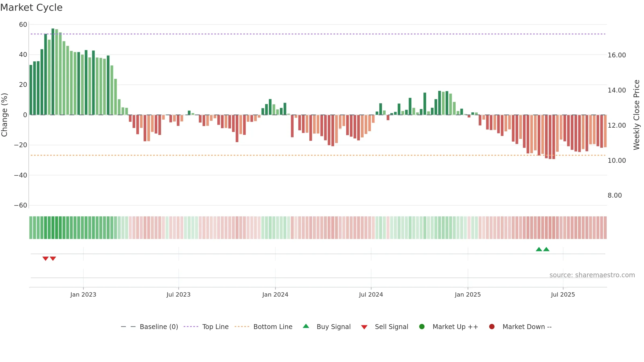Screen dimensions: 644x362
Task: Click the second green buy signal marker
Action: pyautogui.click(x=546, y=249)
